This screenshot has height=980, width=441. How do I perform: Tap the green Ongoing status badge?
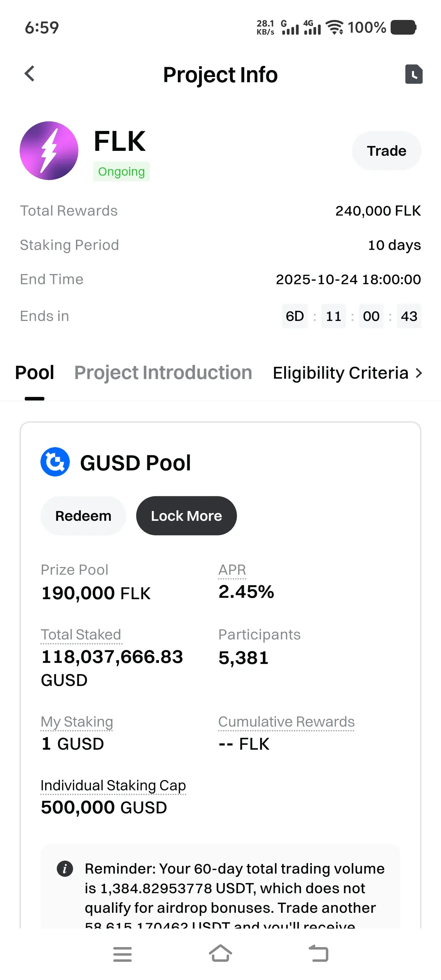point(121,171)
